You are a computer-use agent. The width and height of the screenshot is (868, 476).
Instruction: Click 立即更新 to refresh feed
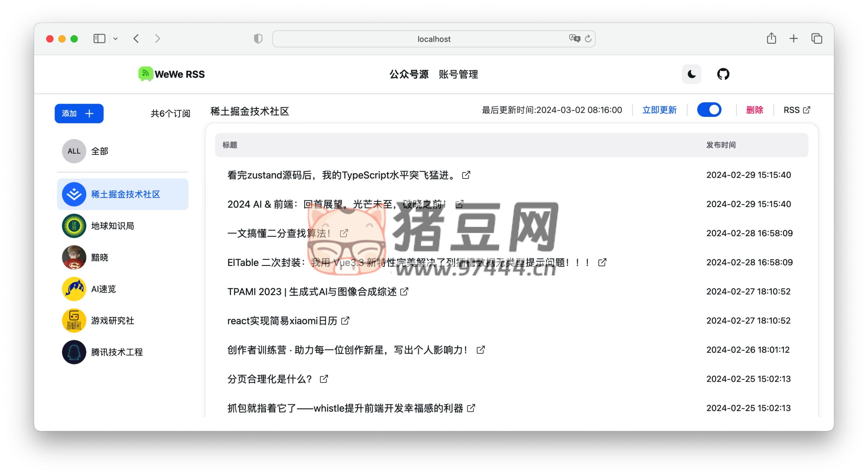coord(659,110)
